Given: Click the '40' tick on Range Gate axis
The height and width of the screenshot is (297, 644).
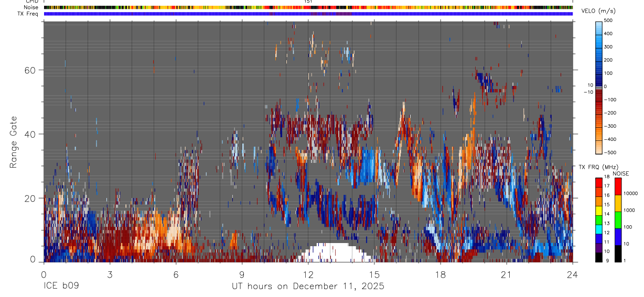Looking at the screenshot, I should point(30,134).
